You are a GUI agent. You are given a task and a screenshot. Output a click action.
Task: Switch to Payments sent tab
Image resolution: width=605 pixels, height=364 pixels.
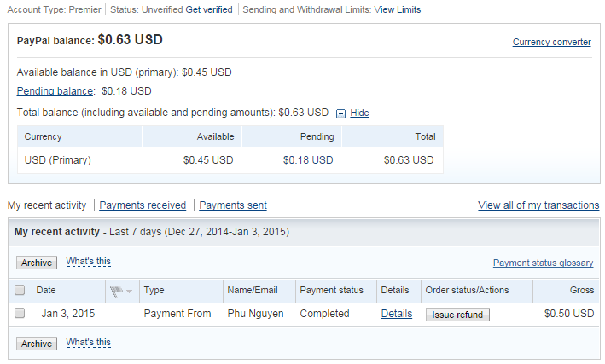pyautogui.click(x=233, y=205)
